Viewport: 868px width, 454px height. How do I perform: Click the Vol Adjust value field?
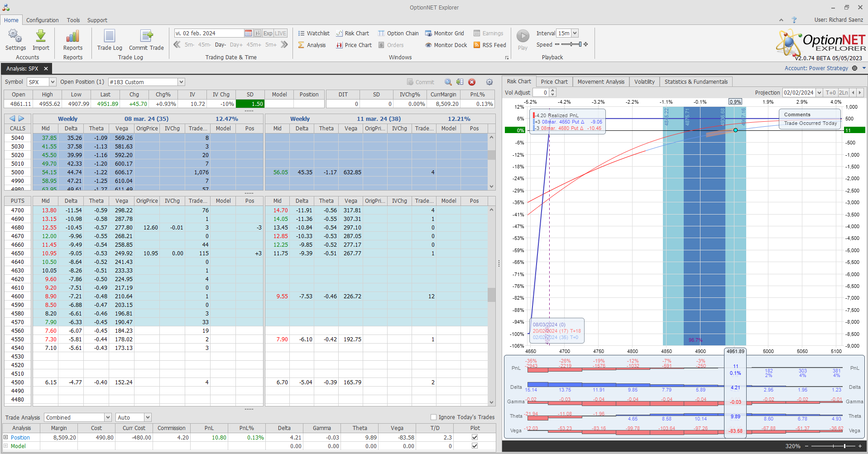pos(541,92)
